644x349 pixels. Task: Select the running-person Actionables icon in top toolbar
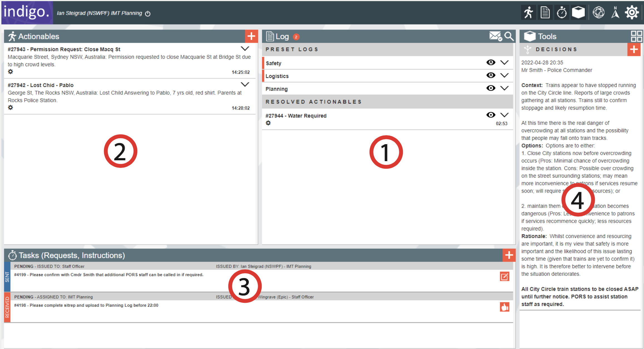click(x=528, y=12)
